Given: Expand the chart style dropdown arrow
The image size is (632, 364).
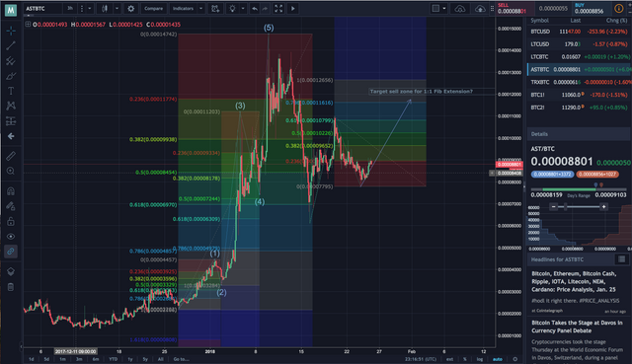Looking at the screenshot, I should (117, 9).
